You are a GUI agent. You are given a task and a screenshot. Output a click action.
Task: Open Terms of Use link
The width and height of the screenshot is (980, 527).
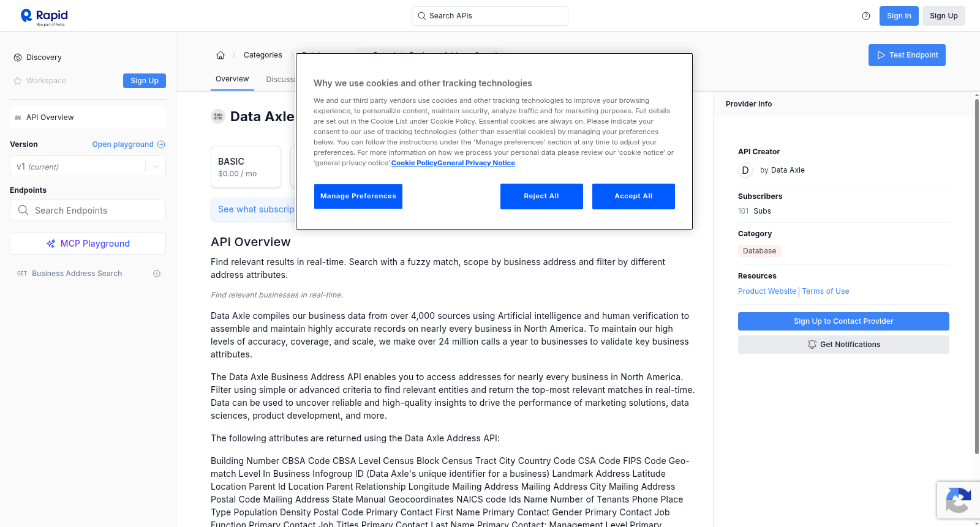point(826,291)
